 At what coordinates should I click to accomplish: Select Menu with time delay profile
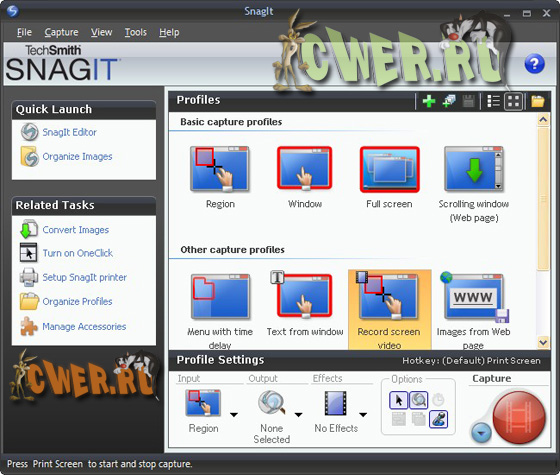(x=220, y=311)
